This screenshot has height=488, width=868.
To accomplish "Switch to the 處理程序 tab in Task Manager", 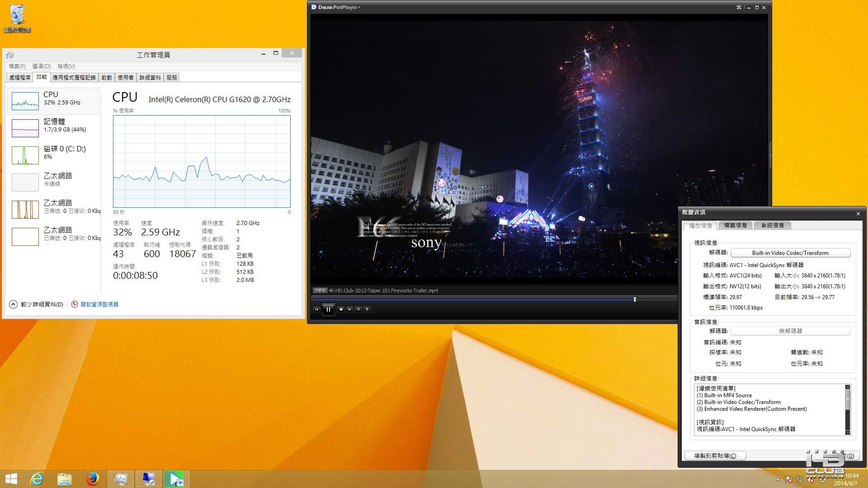I will click(20, 78).
